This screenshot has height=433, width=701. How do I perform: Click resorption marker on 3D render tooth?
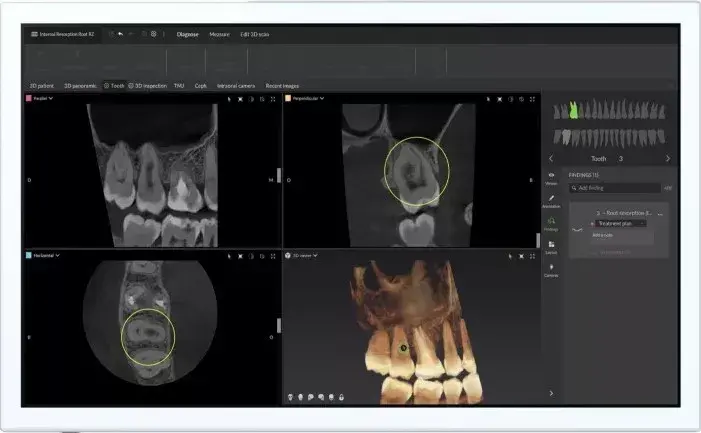click(x=403, y=348)
